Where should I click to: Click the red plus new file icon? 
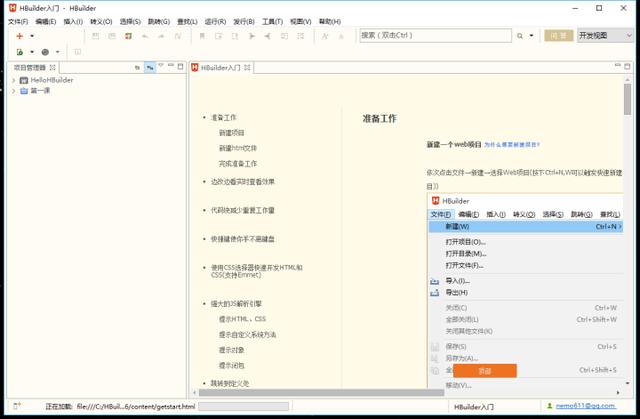[x=18, y=35]
